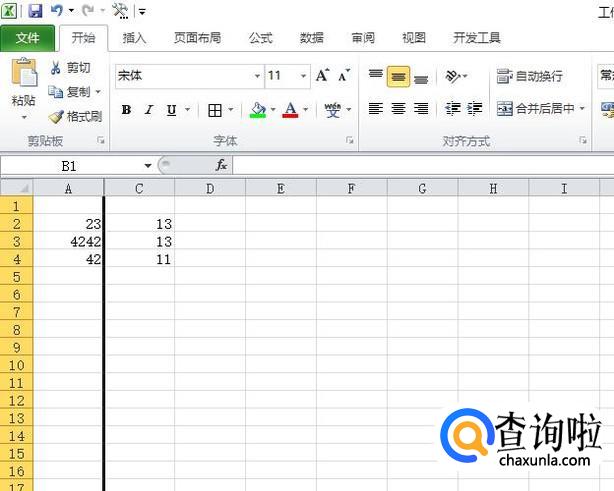Screen dimensions: 614x491
Task: Switch to the 公式 tab
Action: coord(261,38)
